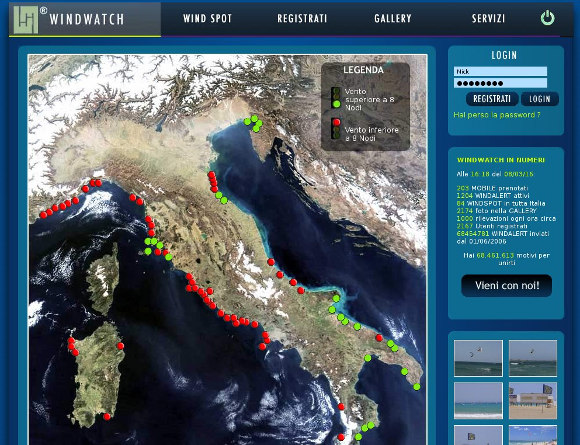Open the Servizi menu item

pyautogui.click(x=488, y=18)
